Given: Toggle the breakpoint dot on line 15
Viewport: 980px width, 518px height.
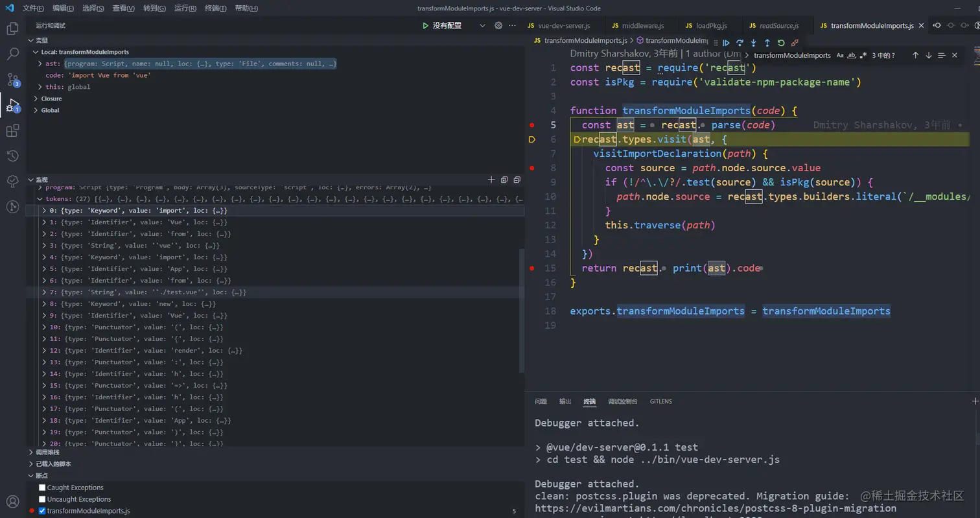Looking at the screenshot, I should pos(532,268).
